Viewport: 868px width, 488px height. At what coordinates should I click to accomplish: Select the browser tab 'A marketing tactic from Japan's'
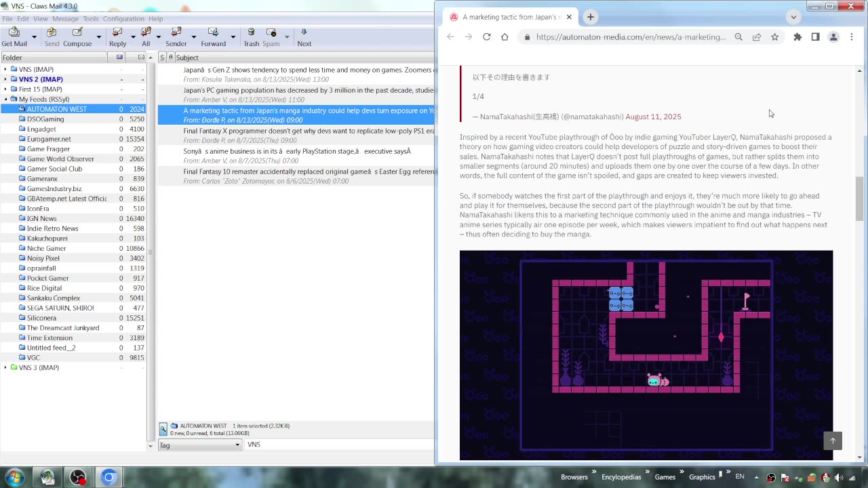511,17
